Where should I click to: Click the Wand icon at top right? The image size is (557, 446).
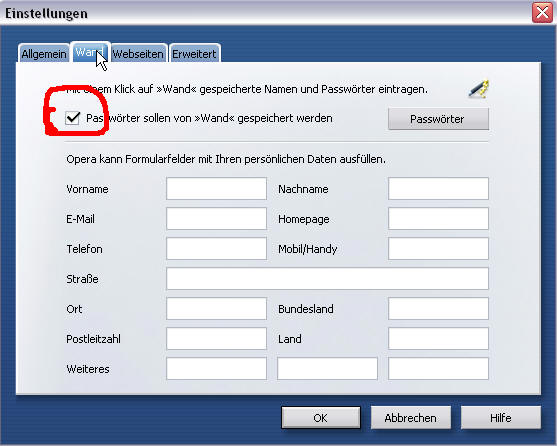(x=479, y=89)
